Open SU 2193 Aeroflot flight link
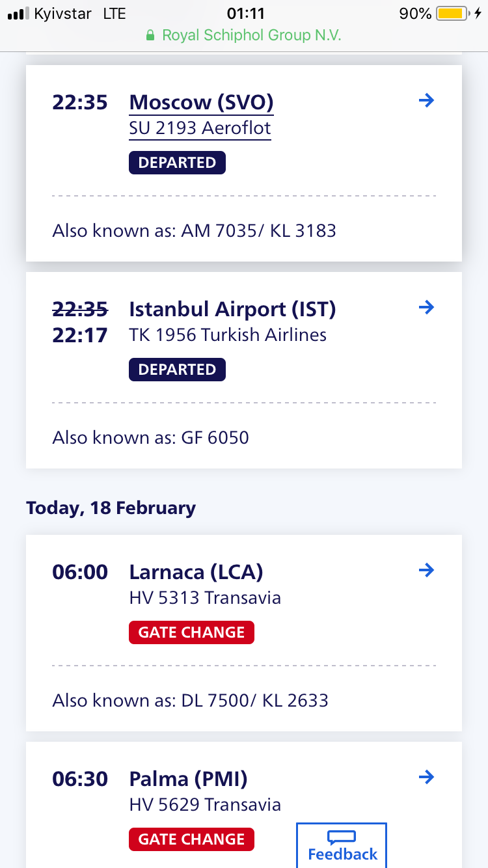 200,128
